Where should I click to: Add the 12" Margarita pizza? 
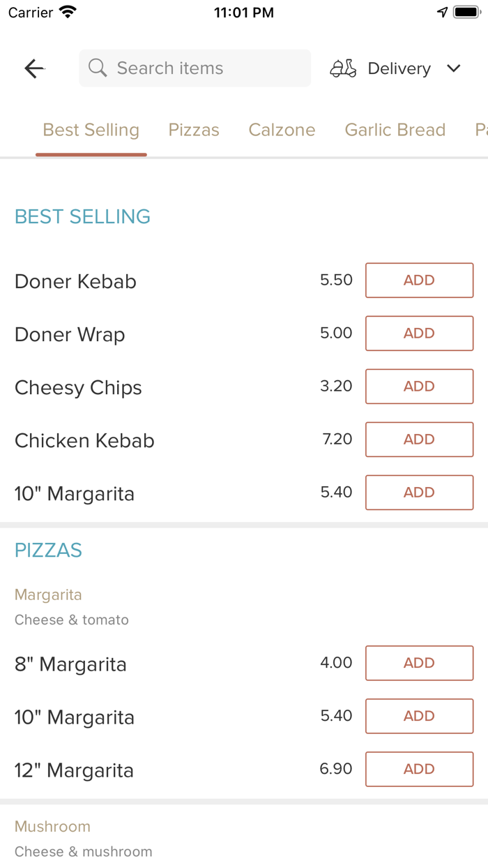tap(419, 769)
